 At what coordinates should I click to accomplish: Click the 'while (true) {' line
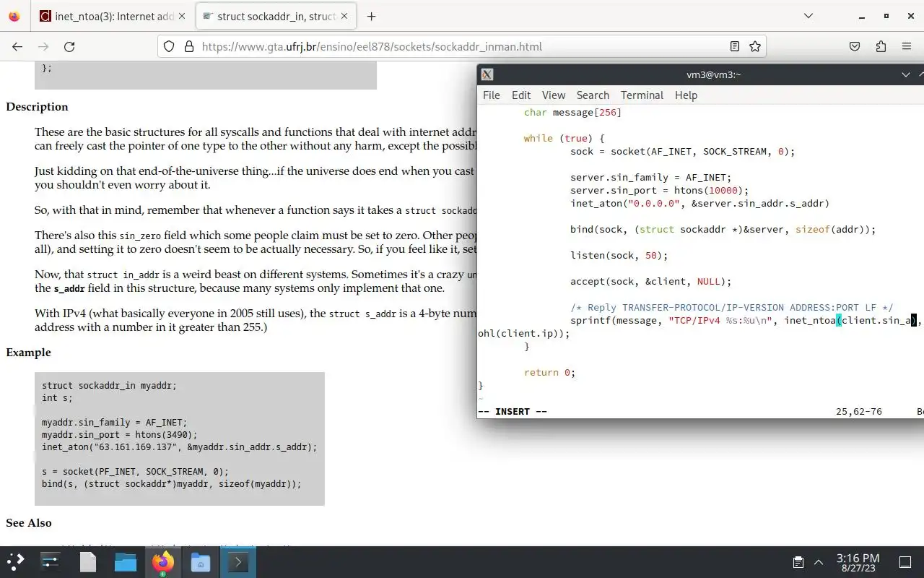click(564, 139)
